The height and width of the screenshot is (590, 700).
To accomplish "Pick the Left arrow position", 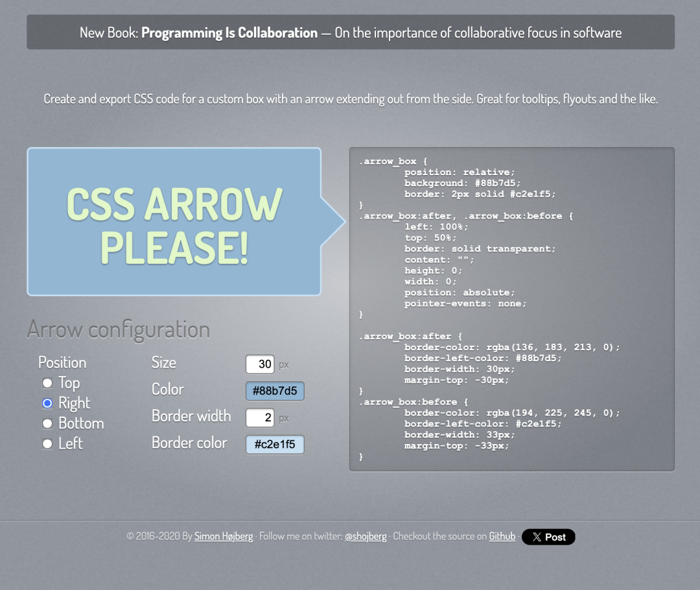I will [x=47, y=443].
